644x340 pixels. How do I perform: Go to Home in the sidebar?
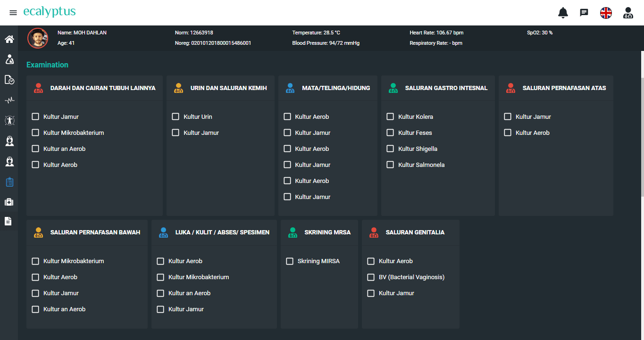click(9, 39)
